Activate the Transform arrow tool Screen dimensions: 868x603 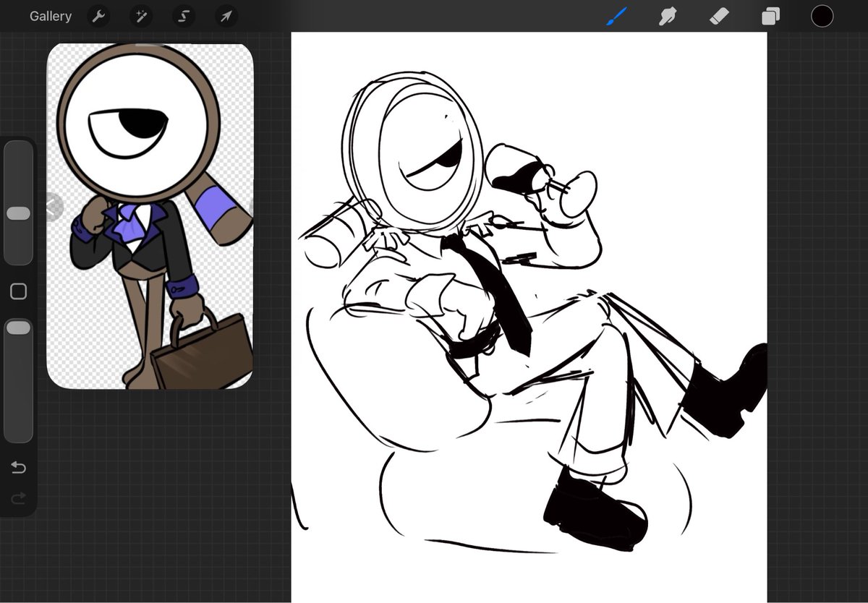point(226,16)
